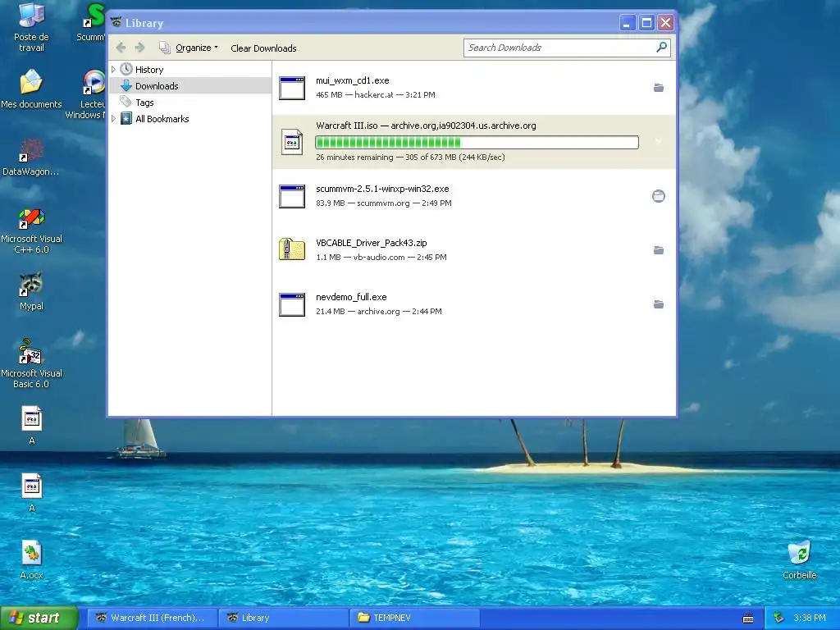Click the Library taskbar button

point(283,618)
